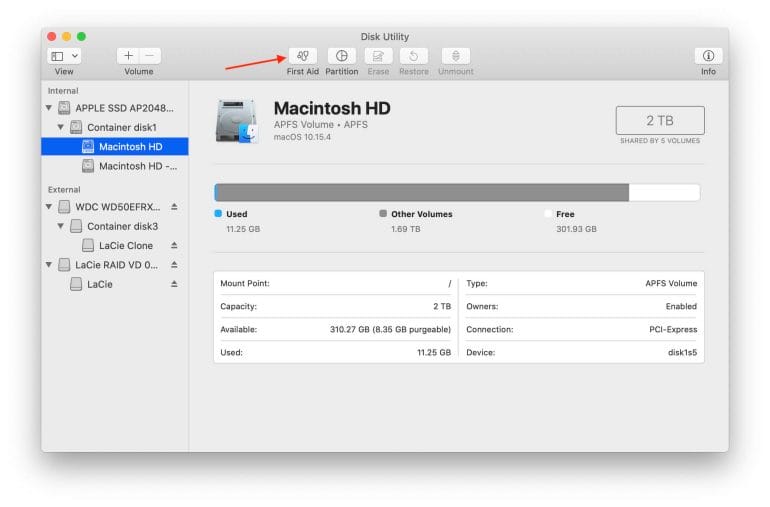
Task: Select the Macintosh HD - Data volume
Action: 137,166
